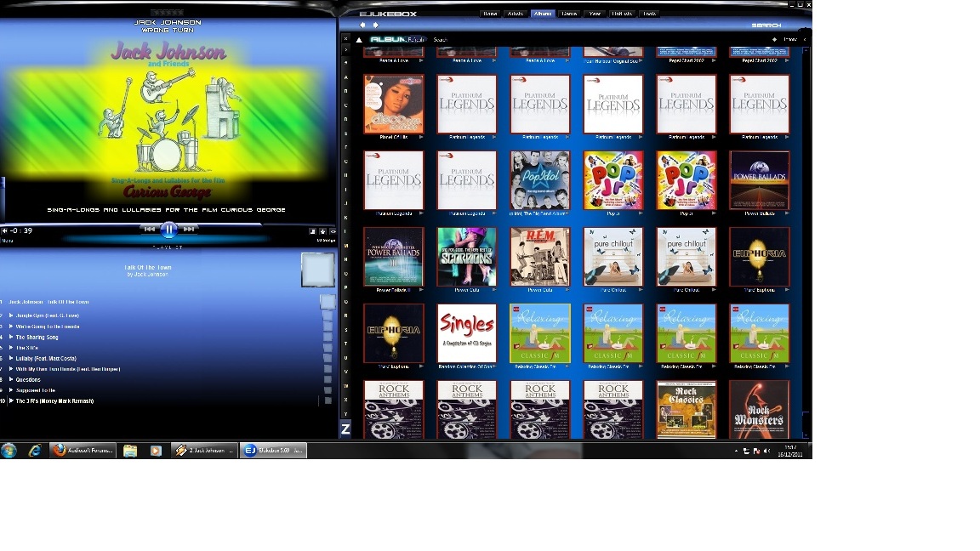The width and height of the screenshot is (980, 551).
Task: Open the Rock Monsters album cover
Action: (760, 409)
